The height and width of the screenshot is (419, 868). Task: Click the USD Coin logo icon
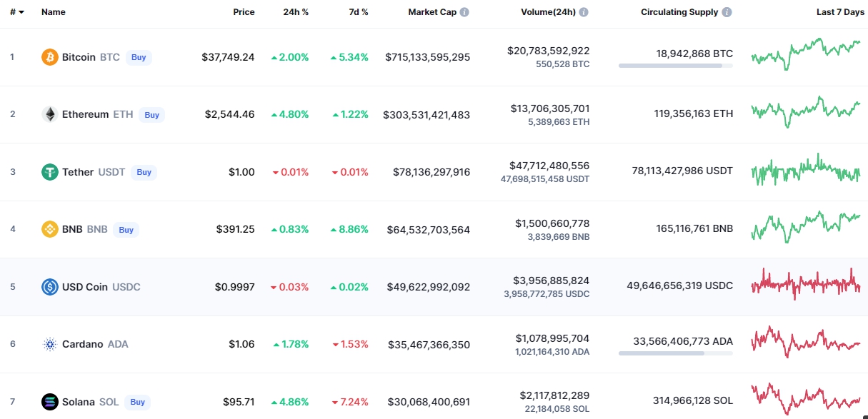[x=50, y=287]
